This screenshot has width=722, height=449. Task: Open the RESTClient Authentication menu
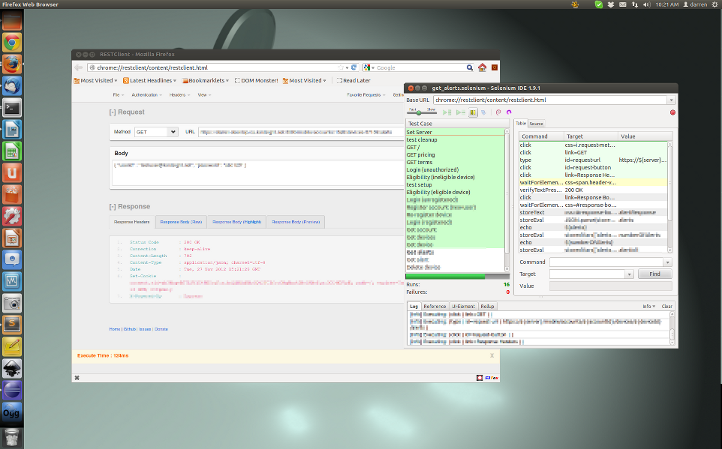click(x=146, y=95)
